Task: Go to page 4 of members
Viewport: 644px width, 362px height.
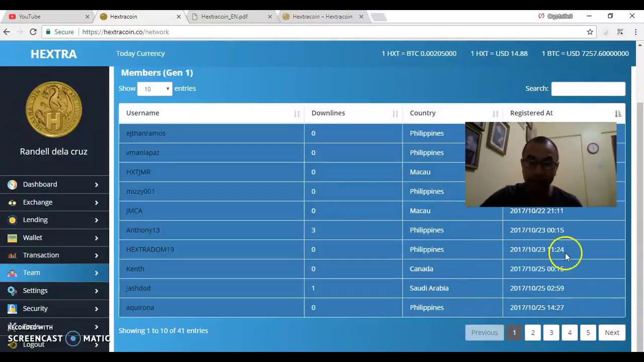Action: click(x=570, y=332)
